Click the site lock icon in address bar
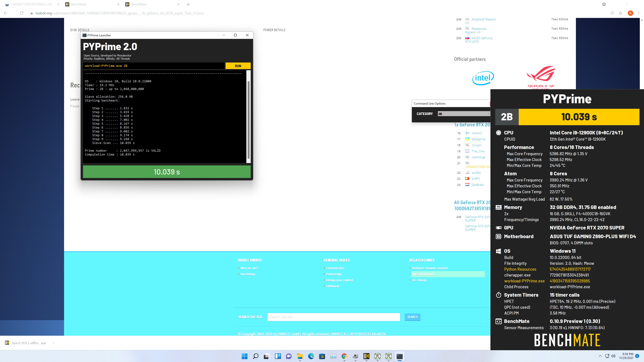644x362 pixels. click(x=32, y=13)
